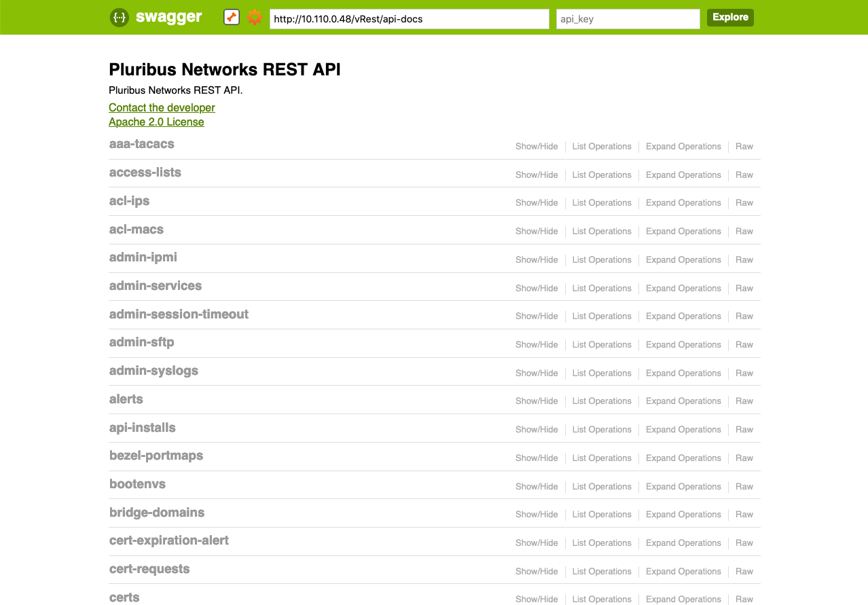Open the acl-ips resource heading
Image resolution: width=868 pixels, height=605 pixels.
[130, 201]
